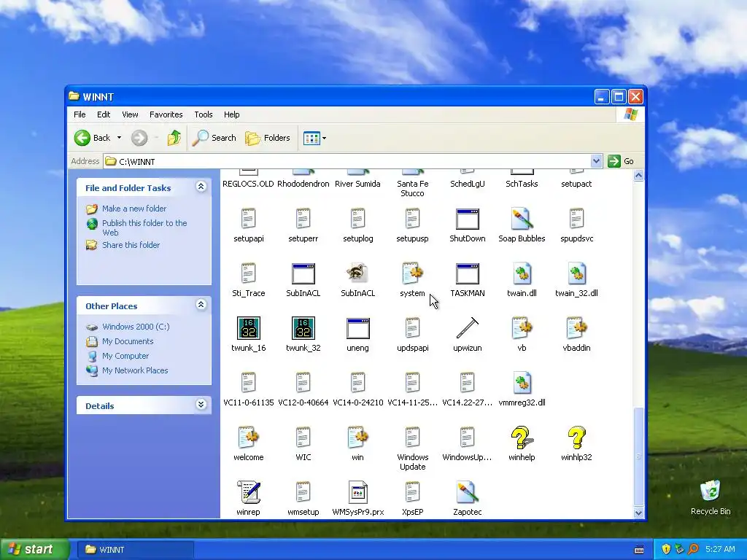Select the welcome file icon
Image resolution: width=747 pixels, height=560 pixels.
[248, 438]
